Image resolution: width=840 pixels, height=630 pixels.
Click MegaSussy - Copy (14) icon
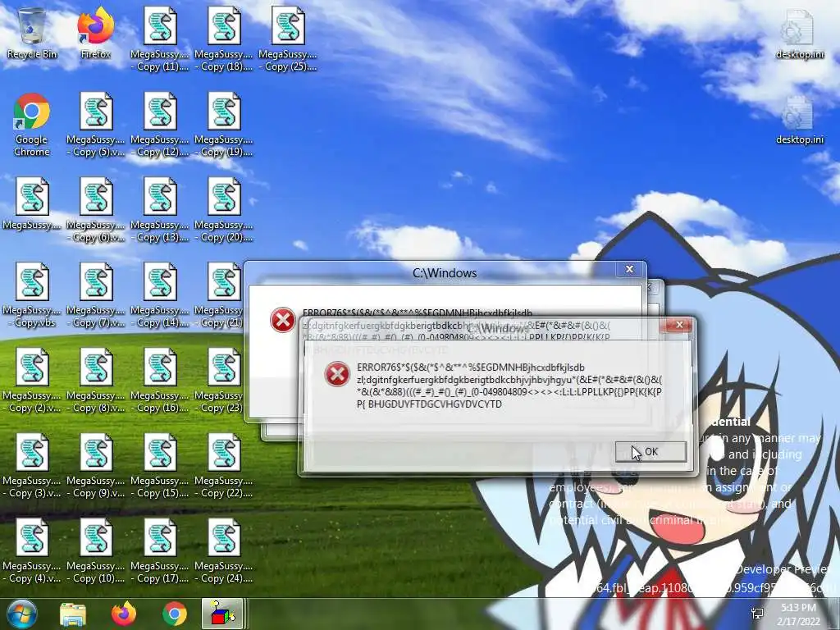pyautogui.click(x=160, y=294)
